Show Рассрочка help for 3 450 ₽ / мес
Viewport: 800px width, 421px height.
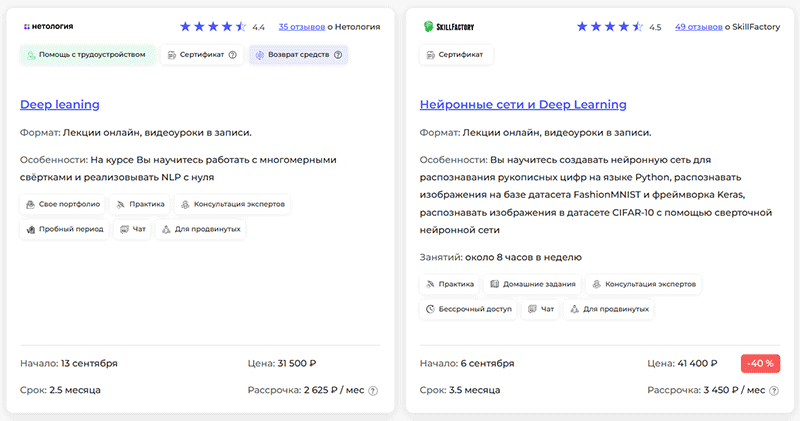click(x=774, y=391)
